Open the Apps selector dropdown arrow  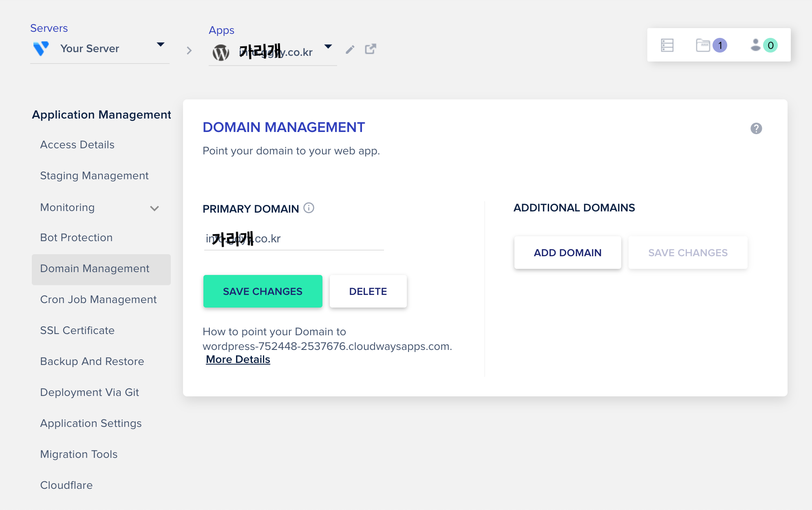point(328,46)
